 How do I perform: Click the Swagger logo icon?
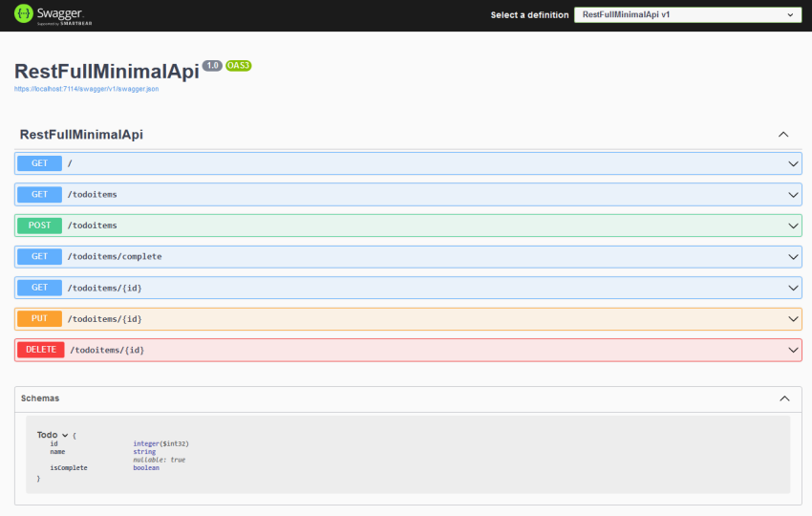23,14
